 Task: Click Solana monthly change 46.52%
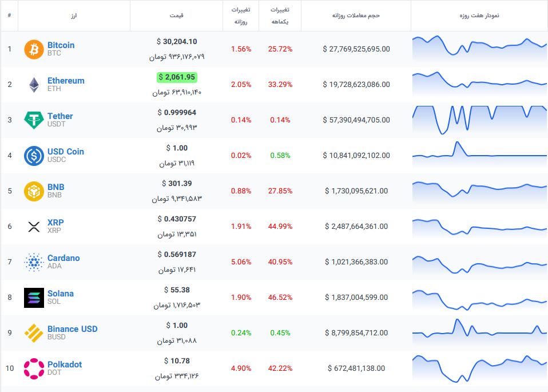coord(280,297)
